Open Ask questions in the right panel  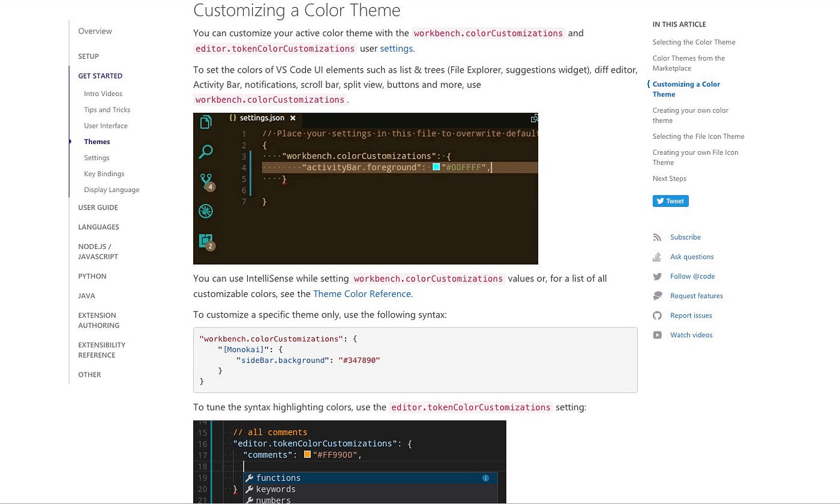click(x=691, y=256)
